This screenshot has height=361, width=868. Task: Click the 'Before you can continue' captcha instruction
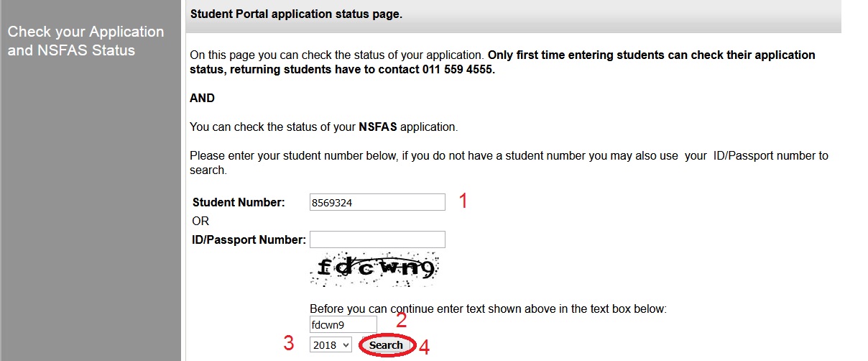tap(488, 309)
